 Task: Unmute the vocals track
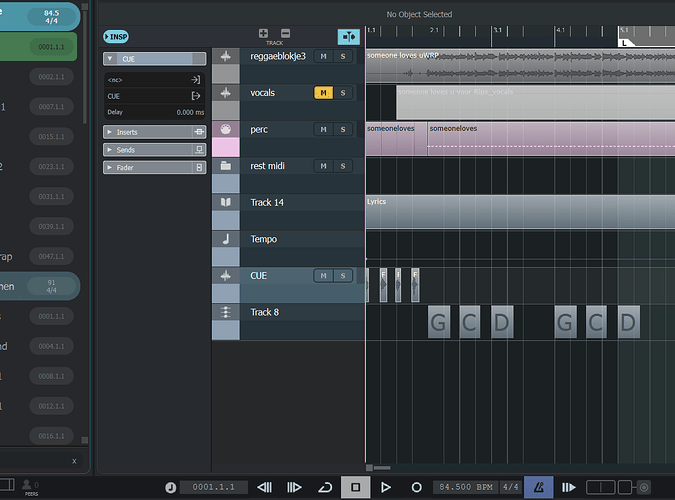pos(323,93)
